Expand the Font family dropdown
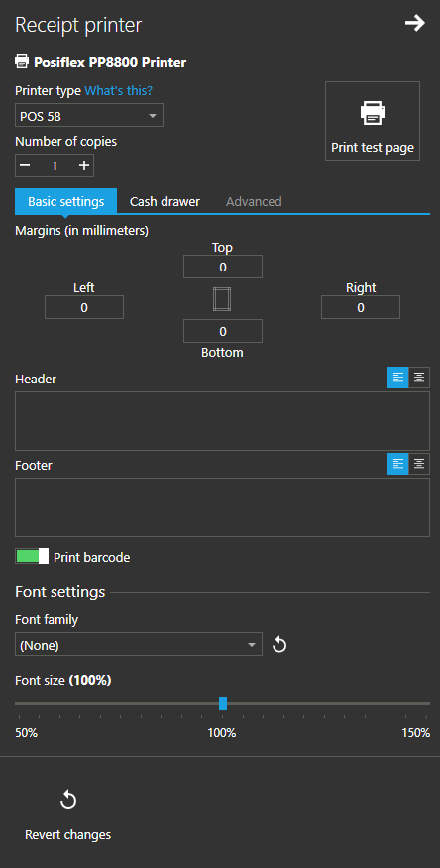Viewport: 440px width, 868px height. [139, 644]
